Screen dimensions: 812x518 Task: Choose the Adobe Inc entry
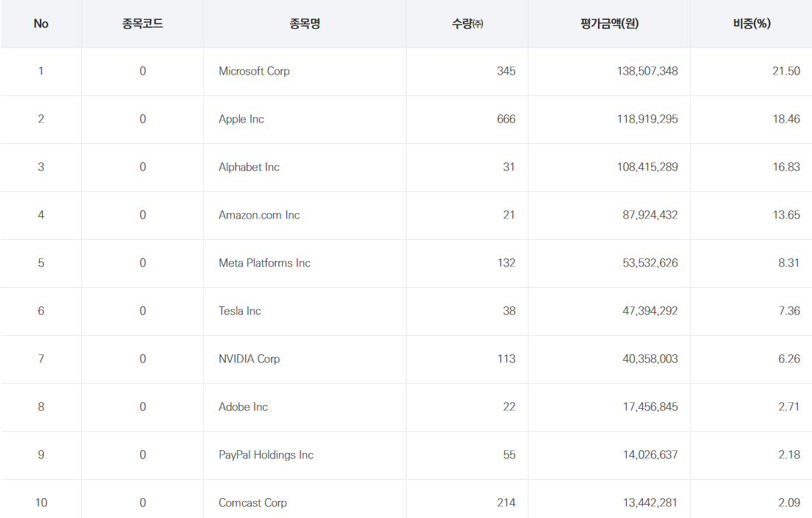pos(243,407)
